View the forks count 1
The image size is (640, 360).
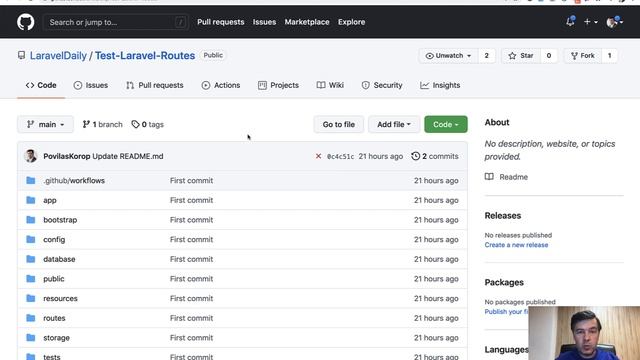pos(609,56)
